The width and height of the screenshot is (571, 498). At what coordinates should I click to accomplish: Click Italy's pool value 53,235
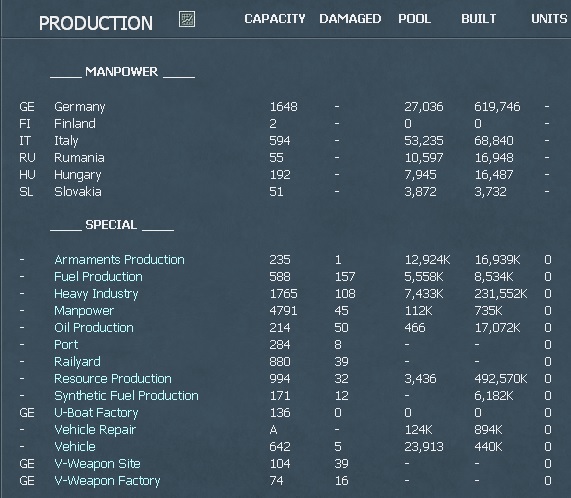pyautogui.click(x=424, y=141)
